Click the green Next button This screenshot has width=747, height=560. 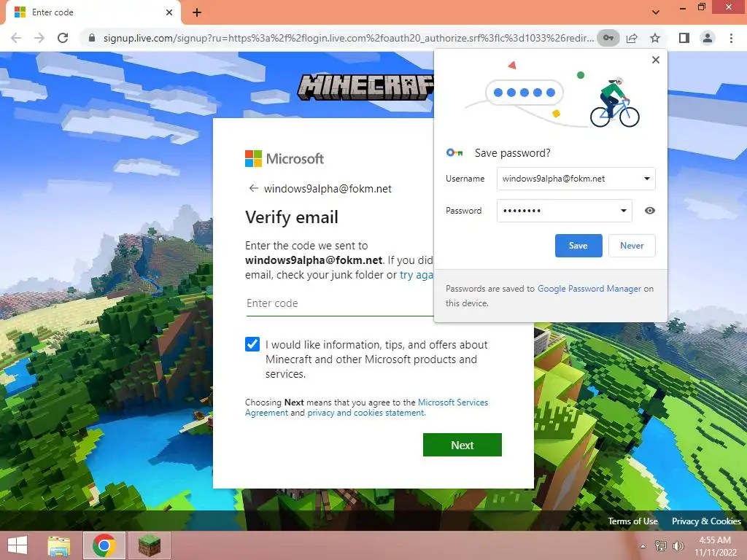(462, 445)
